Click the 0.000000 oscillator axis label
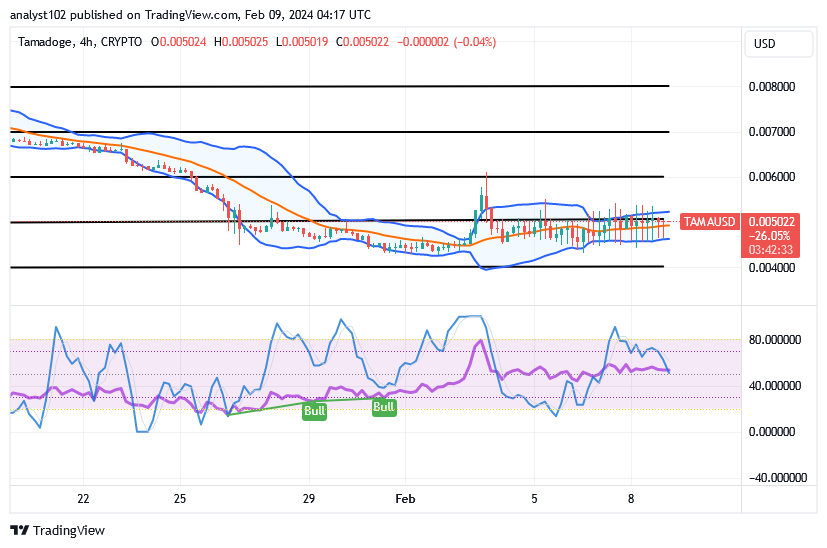Image resolution: width=827 pixels, height=548 pixels. click(772, 431)
